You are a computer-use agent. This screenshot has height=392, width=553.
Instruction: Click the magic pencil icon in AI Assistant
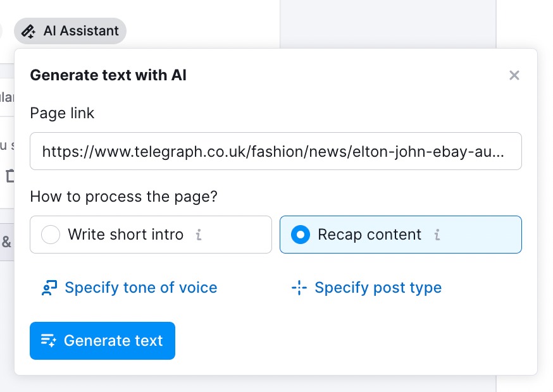[x=28, y=31]
